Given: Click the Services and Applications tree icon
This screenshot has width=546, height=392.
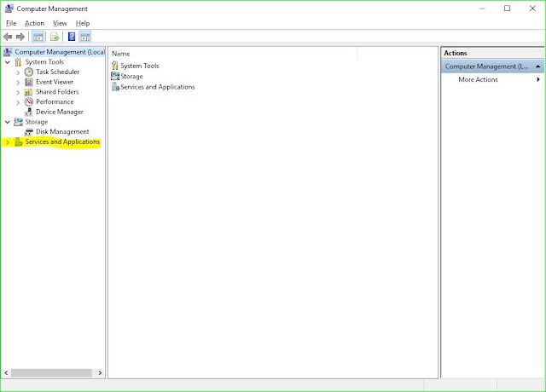Looking at the screenshot, I should (x=19, y=142).
